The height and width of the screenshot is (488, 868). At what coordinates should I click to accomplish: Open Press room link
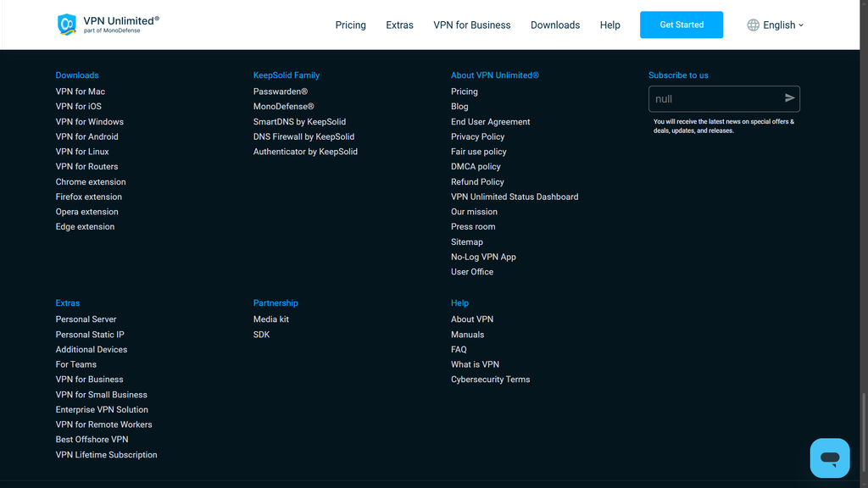473,227
